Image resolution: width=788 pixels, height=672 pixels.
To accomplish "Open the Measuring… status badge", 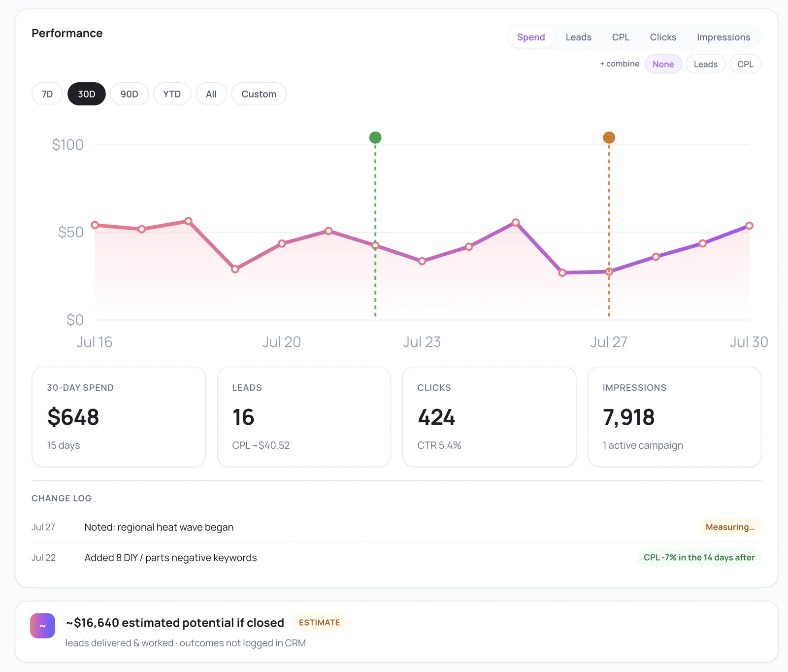I will [x=730, y=527].
